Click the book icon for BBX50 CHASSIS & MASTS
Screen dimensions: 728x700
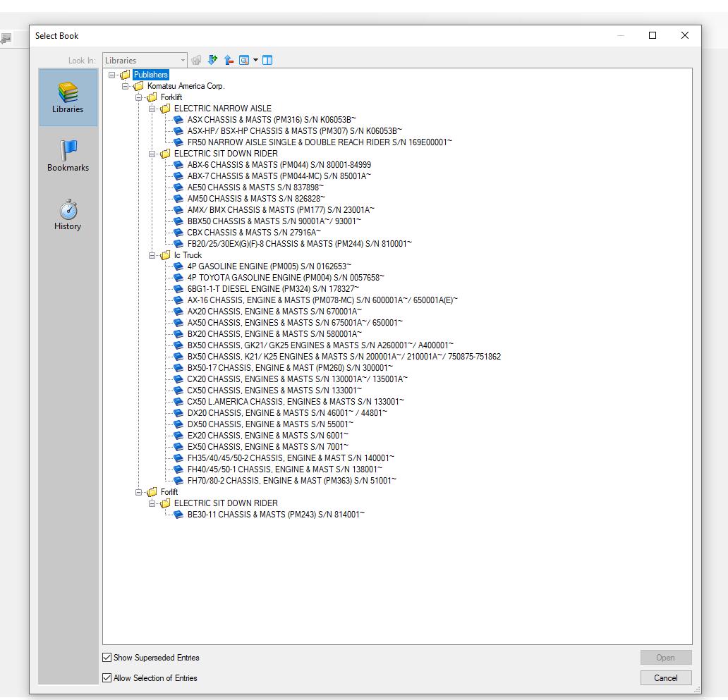tap(178, 221)
